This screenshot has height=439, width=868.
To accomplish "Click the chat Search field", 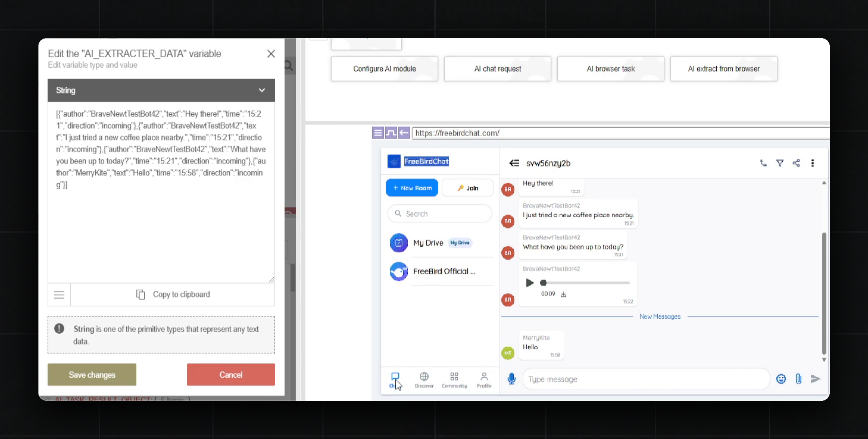I will (440, 214).
